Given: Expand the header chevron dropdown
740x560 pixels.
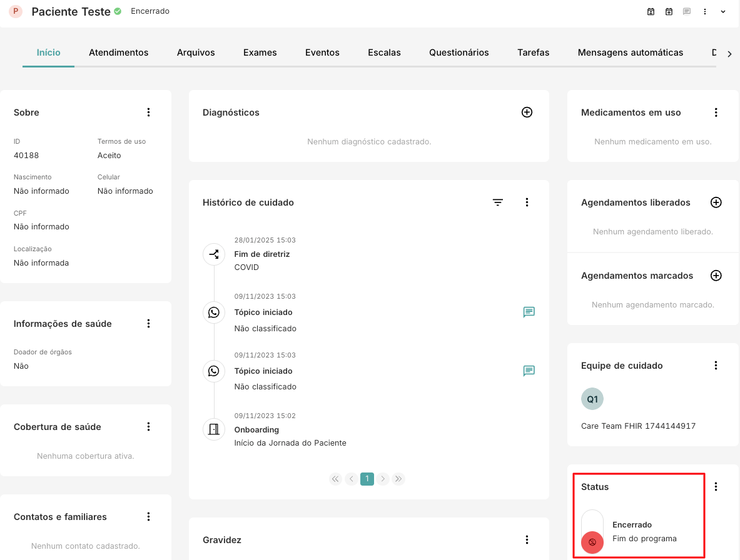Looking at the screenshot, I should [x=723, y=12].
